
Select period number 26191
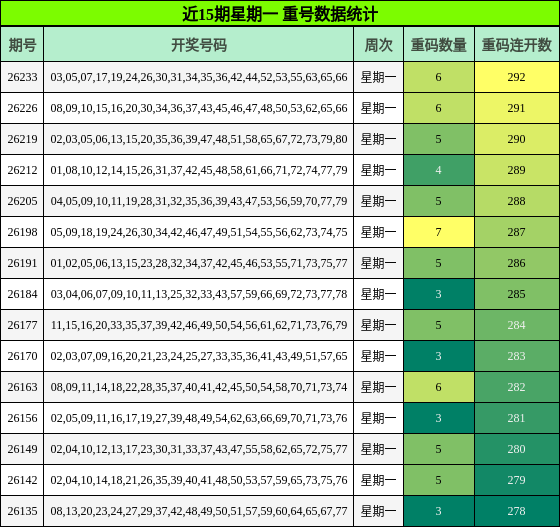(22, 263)
